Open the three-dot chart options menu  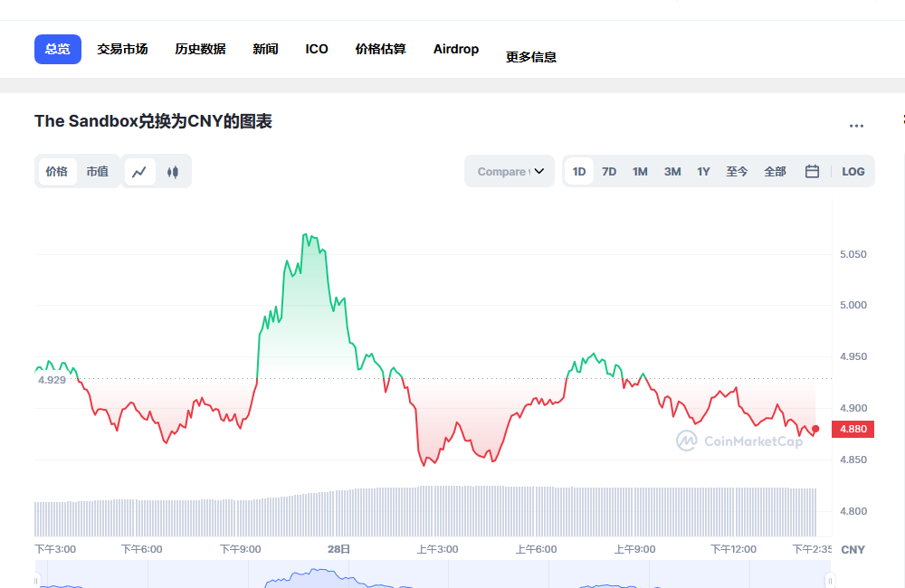point(856,126)
